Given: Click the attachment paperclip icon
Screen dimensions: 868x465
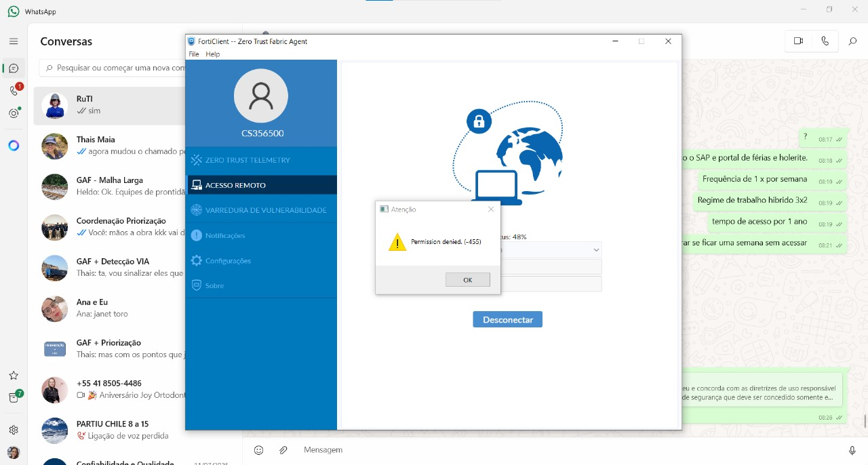Looking at the screenshot, I should [x=283, y=450].
